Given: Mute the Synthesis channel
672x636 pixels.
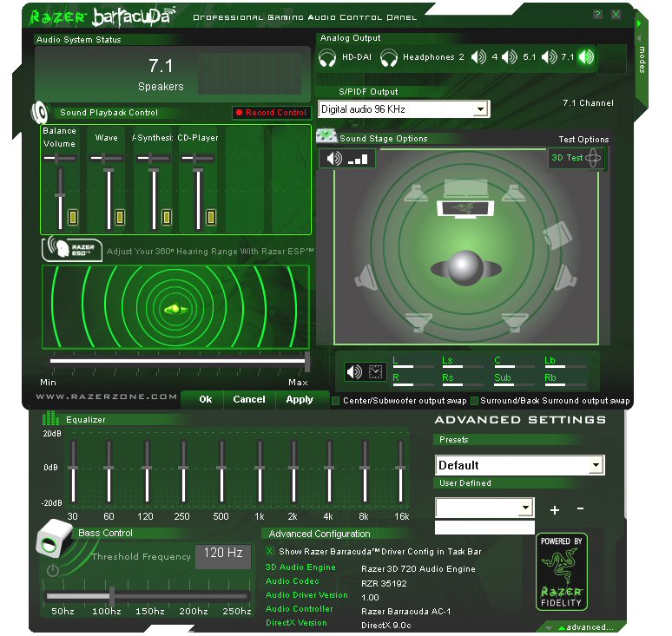Looking at the screenshot, I should (x=167, y=217).
